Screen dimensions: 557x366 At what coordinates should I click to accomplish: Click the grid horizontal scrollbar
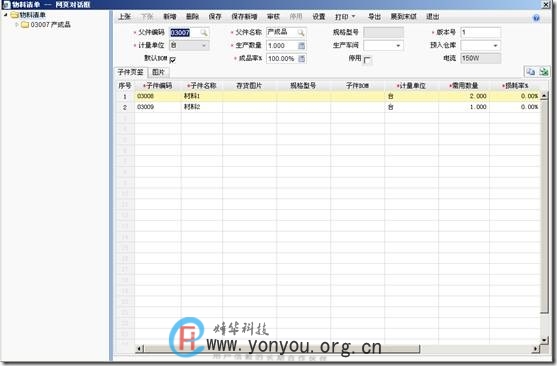pos(337,349)
